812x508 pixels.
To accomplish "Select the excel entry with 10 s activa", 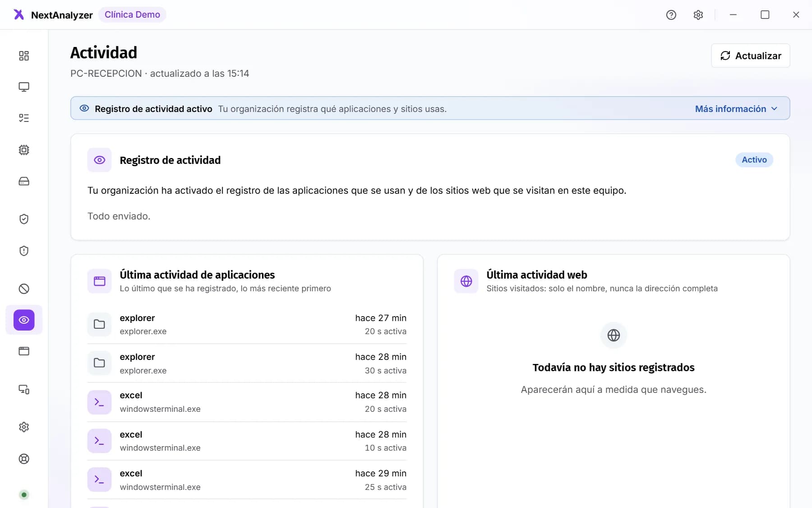I will point(247,441).
